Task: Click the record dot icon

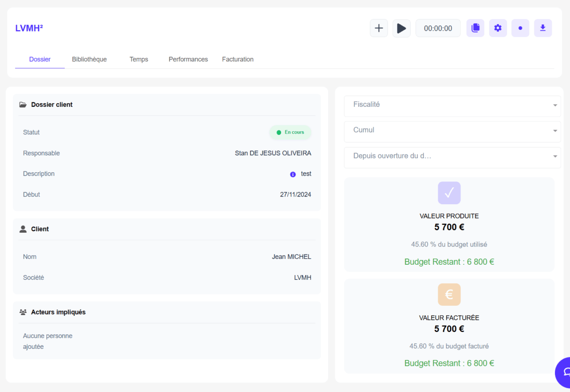Action: (x=520, y=28)
